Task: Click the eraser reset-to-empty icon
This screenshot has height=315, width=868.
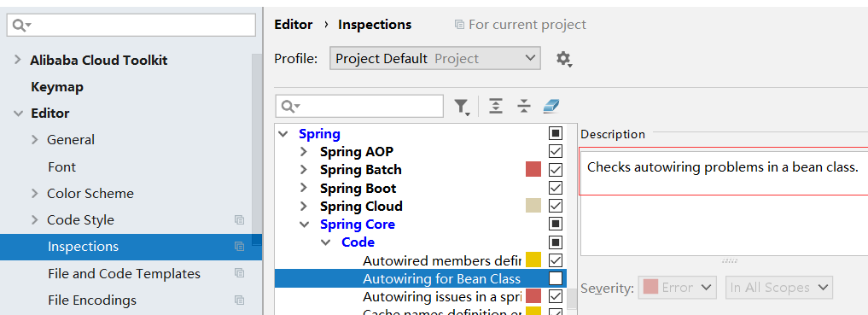Action: [x=551, y=106]
